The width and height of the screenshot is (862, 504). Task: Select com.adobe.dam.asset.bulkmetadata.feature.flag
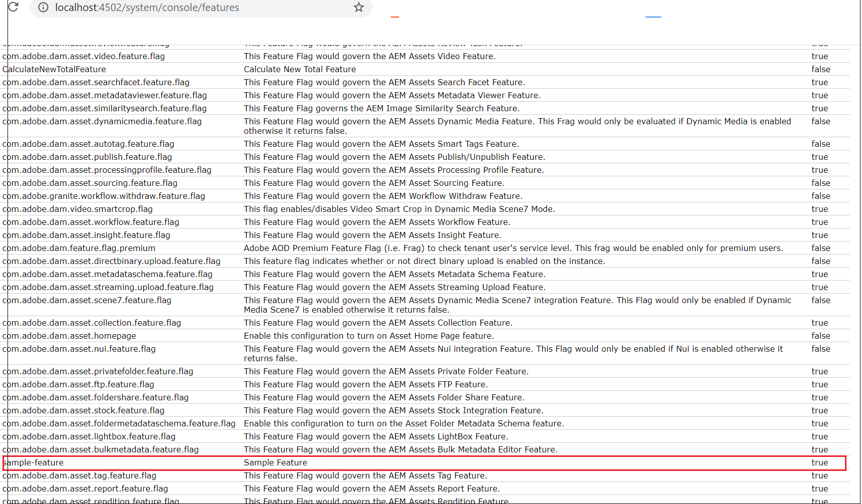tap(101, 449)
